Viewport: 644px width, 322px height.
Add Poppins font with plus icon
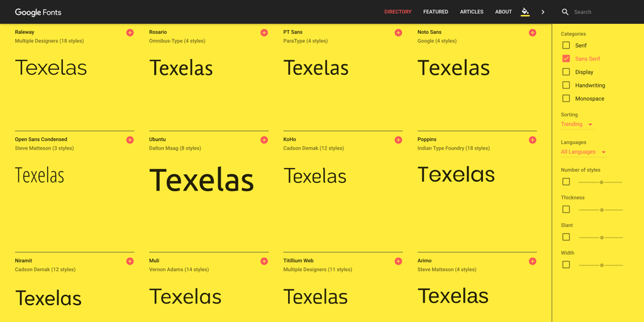tap(533, 140)
